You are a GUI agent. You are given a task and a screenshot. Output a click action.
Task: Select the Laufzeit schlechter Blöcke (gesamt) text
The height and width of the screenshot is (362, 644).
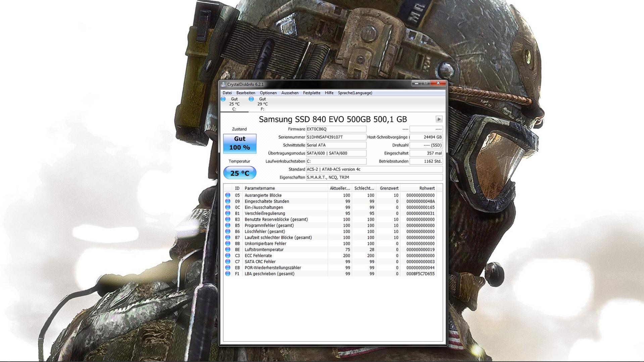pos(278,238)
